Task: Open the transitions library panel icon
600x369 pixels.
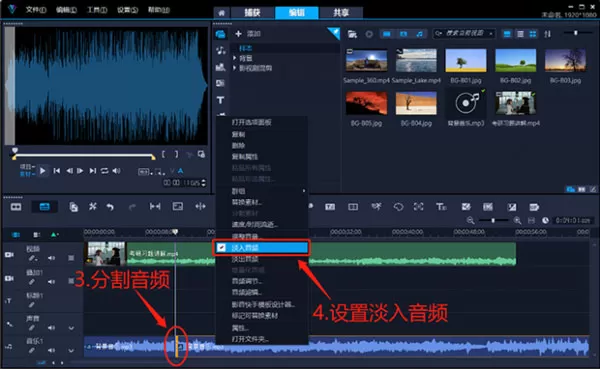Action: click(x=220, y=83)
